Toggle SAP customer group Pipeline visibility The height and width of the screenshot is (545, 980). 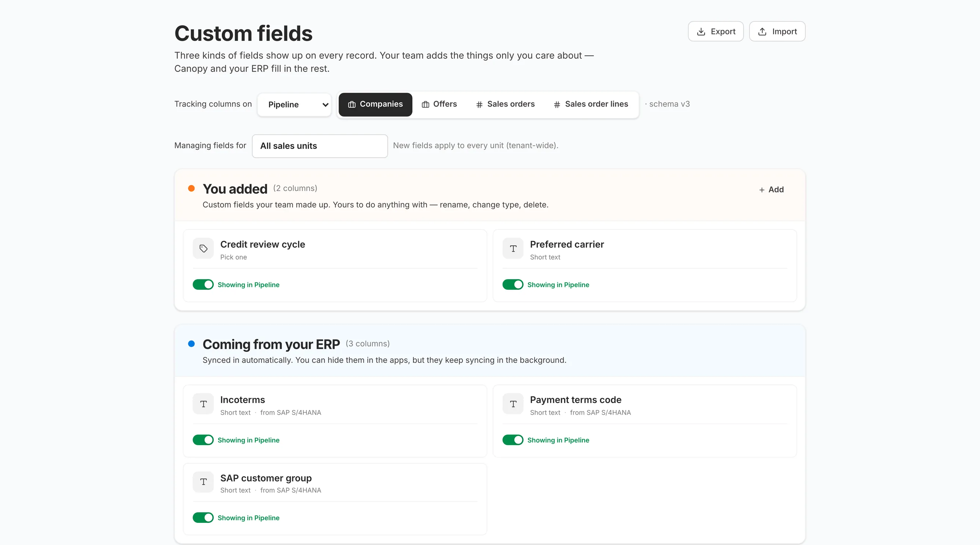click(203, 518)
